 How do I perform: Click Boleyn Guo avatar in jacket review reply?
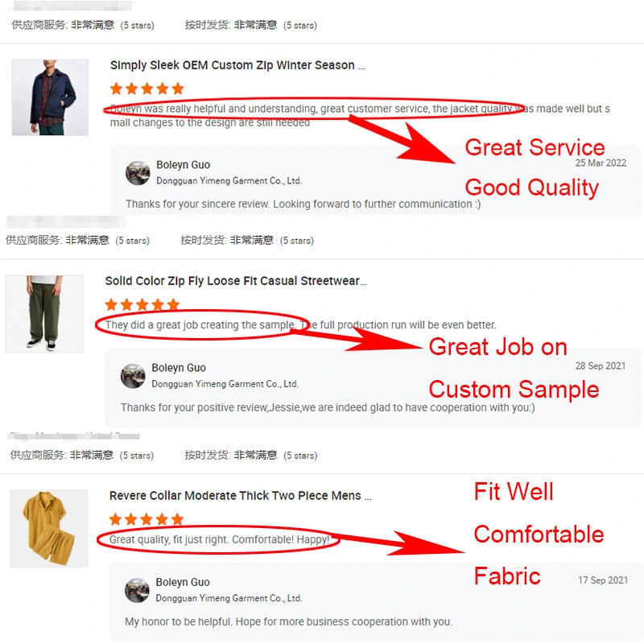[138, 173]
